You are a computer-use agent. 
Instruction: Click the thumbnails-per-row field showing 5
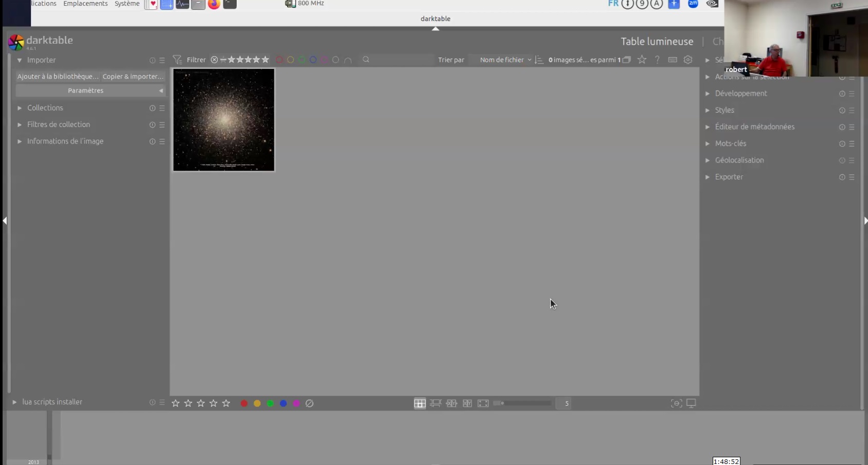tap(563, 403)
